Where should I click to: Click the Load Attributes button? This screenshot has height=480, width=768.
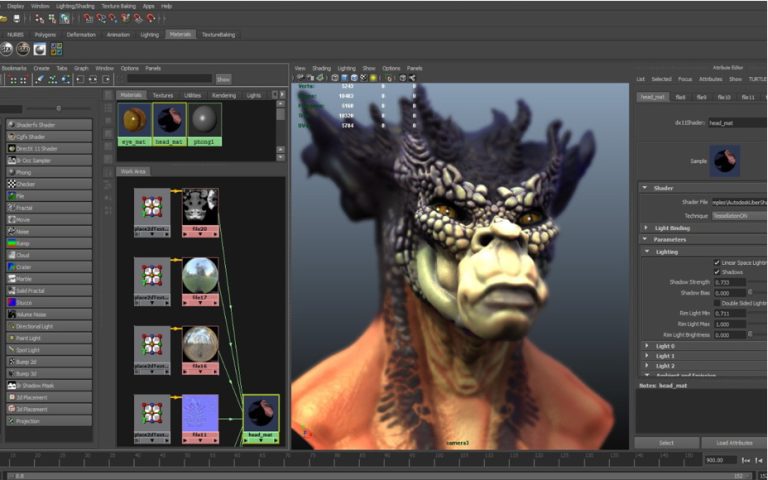(x=734, y=443)
